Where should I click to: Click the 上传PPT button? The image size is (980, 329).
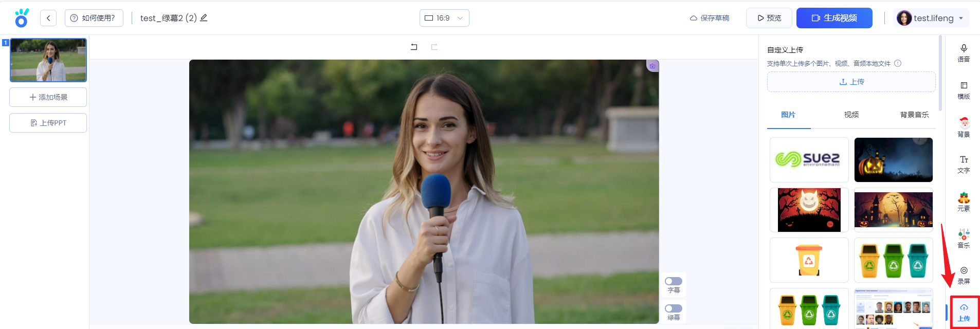[48, 123]
